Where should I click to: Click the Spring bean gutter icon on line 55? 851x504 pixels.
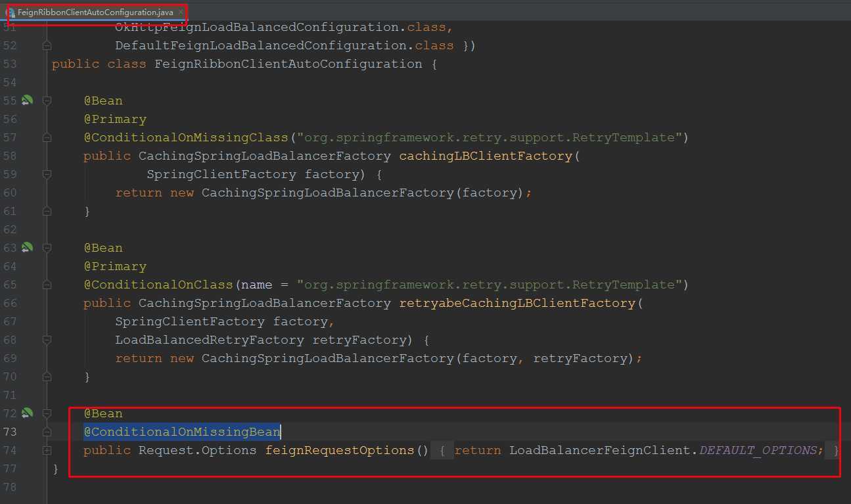pyautogui.click(x=27, y=101)
